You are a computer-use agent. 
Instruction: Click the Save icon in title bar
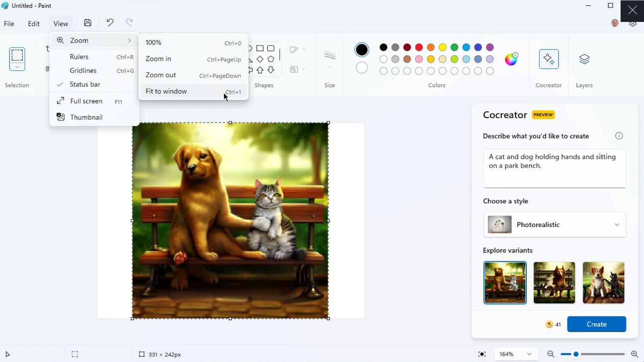point(88,22)
